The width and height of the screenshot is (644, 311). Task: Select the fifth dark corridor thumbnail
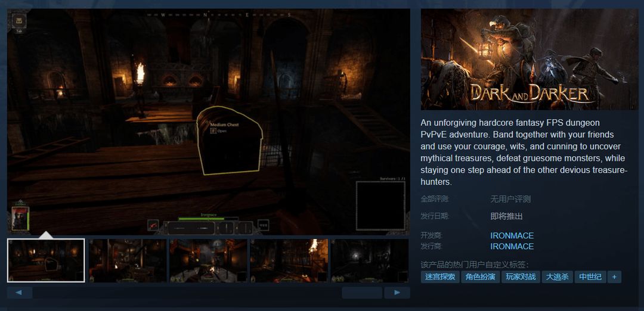tap(370, 260)
